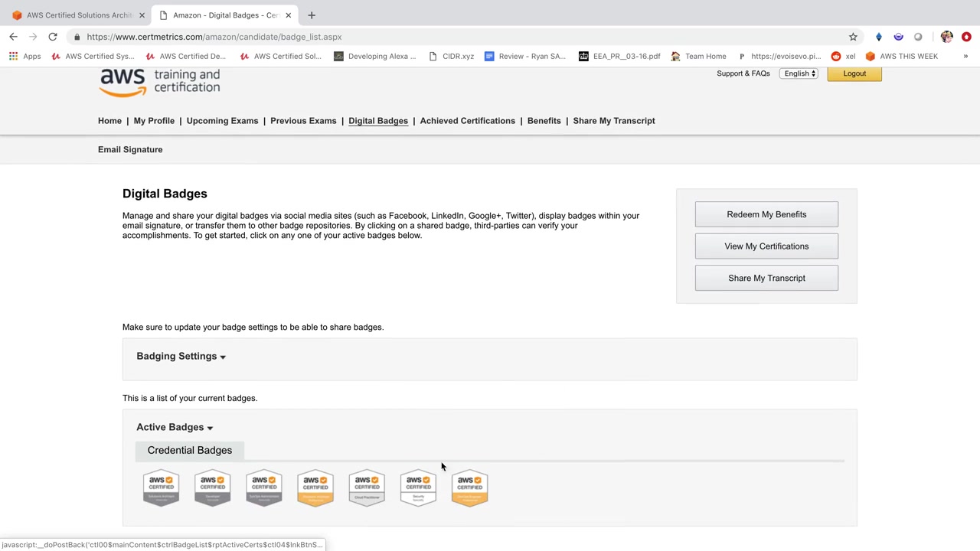Image resolution: width=980 pixels, height=551 pixels.
Task: Open the Chrome profile avatar
Action: [947, 37]
